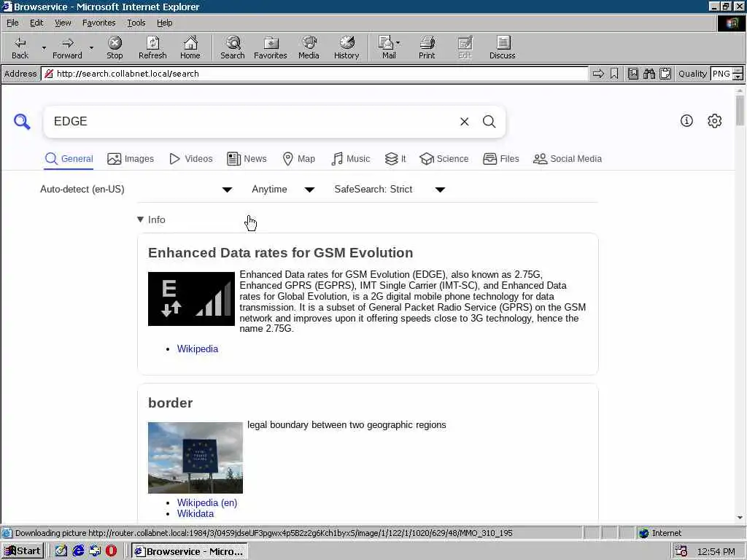Go to the Home page
Viewport: 747px width, 560px height.
tap(190, 47)
